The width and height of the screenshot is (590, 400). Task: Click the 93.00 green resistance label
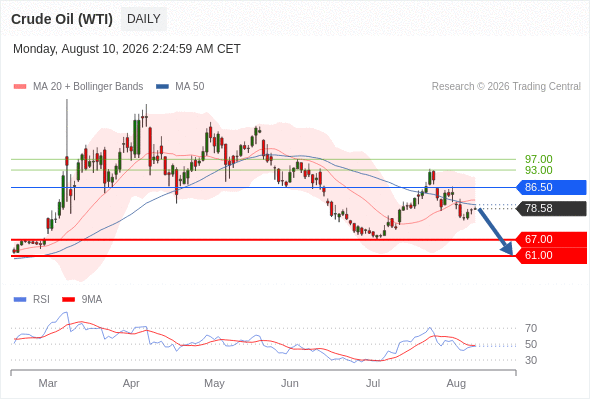pyautogui.click(x=538, y=170)
